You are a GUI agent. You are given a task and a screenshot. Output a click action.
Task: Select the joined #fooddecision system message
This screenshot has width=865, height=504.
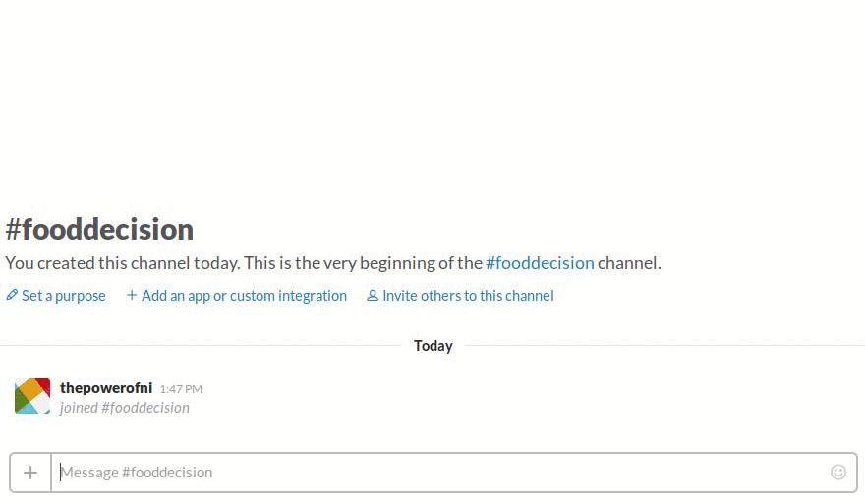click(x=125, y=408)
